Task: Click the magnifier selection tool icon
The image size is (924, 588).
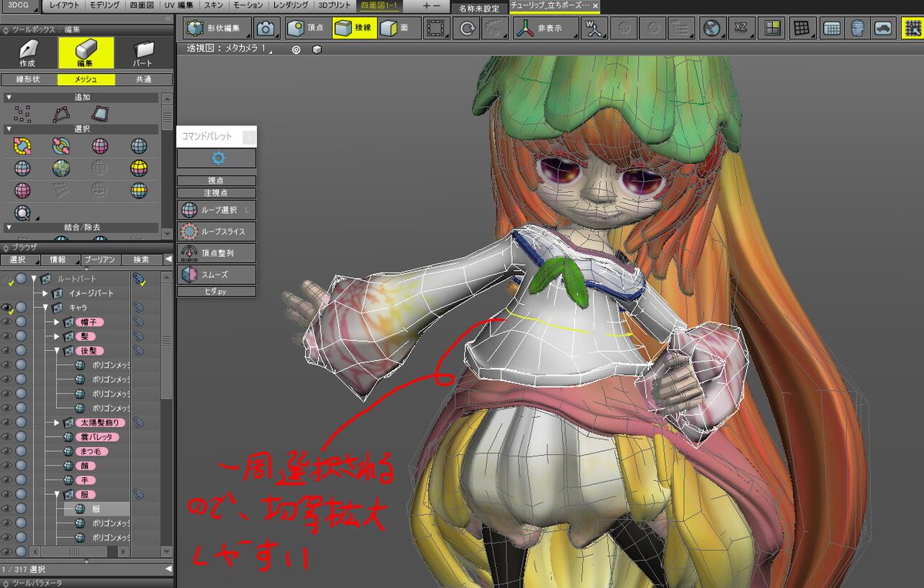Action: 22,211
